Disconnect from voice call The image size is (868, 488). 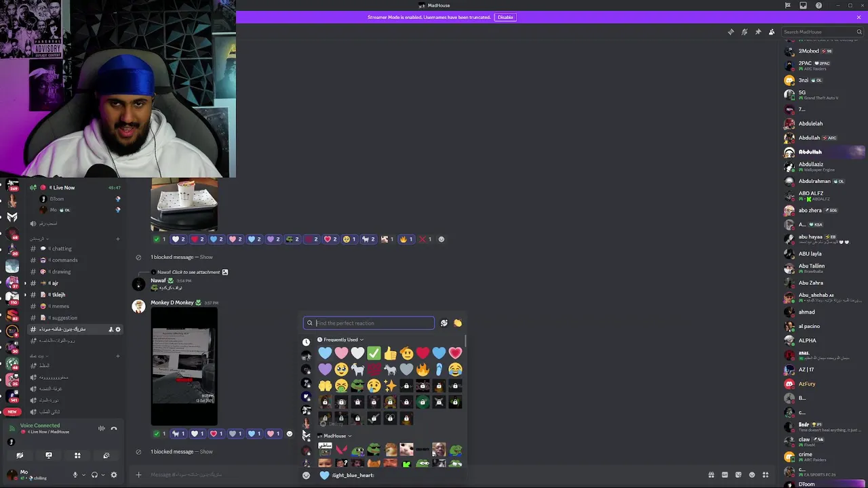(114, 428)
